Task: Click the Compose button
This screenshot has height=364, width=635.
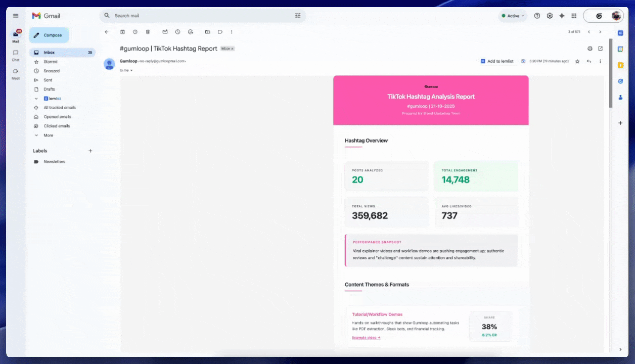Action: [49, 35]
